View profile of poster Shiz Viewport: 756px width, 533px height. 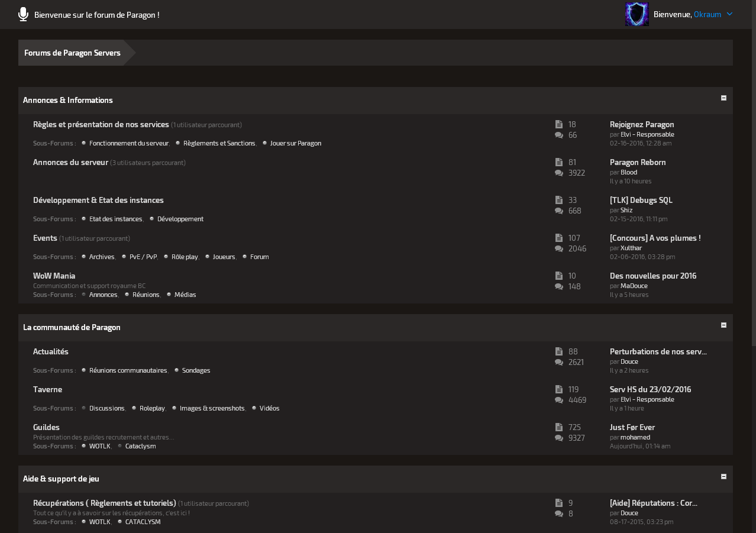click(626, 210)
